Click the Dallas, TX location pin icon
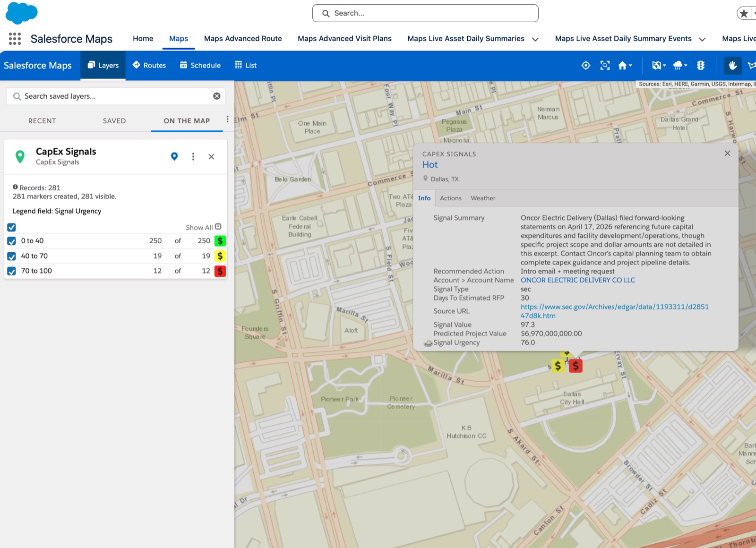 click(425, 179)
